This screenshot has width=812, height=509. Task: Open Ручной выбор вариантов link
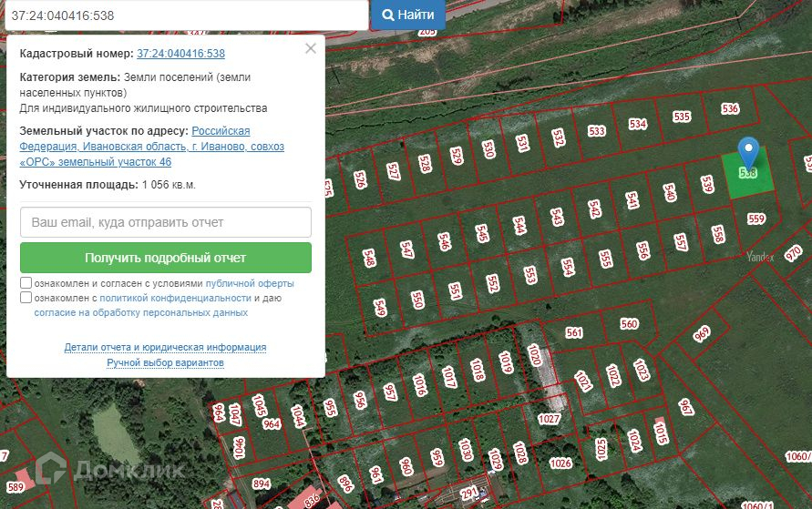[165, 362]
